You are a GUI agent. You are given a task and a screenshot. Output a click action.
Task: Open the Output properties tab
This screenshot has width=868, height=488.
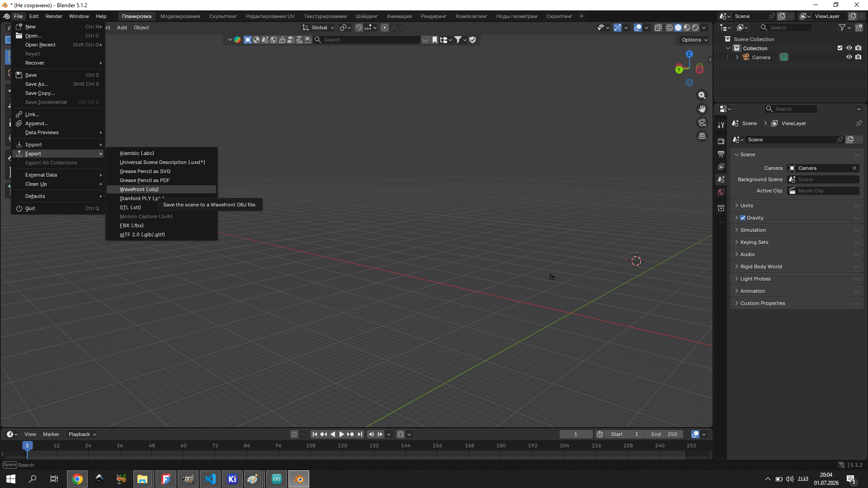tap(721, 154)
